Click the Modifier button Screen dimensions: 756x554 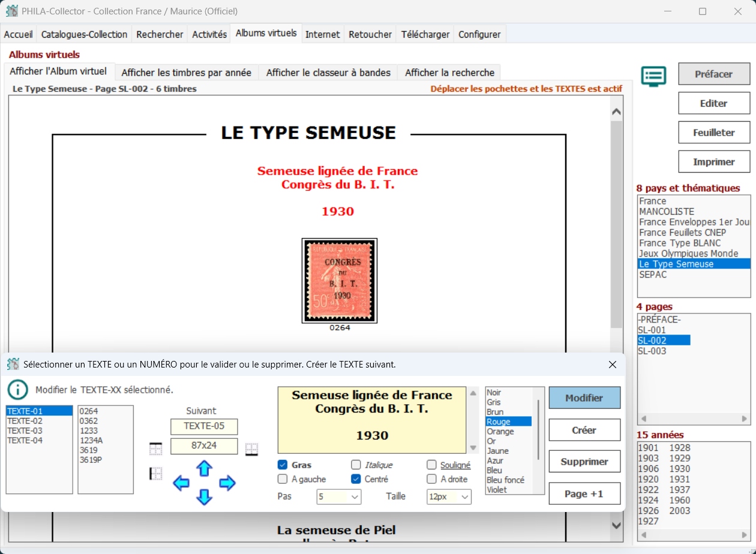[584, 398]
